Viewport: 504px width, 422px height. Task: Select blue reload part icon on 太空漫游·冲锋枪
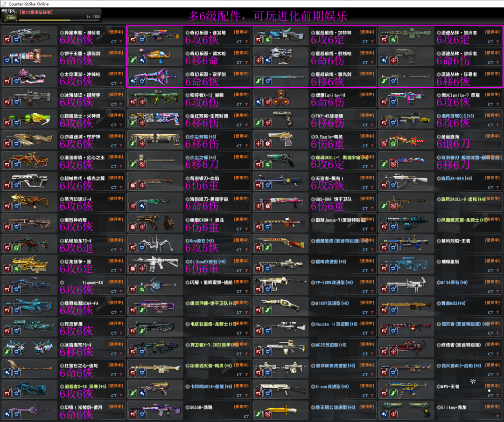pyautogui.click(x=16, y=82)
